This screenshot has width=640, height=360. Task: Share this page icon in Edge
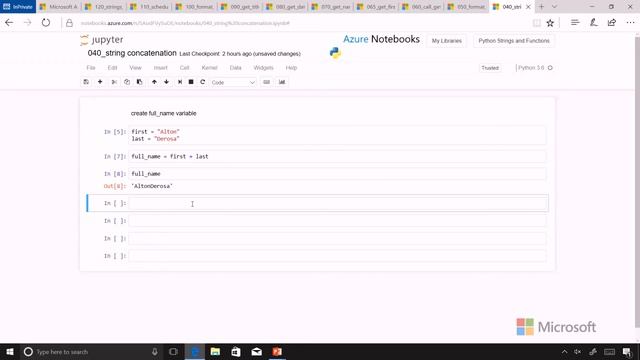[611, 23]
